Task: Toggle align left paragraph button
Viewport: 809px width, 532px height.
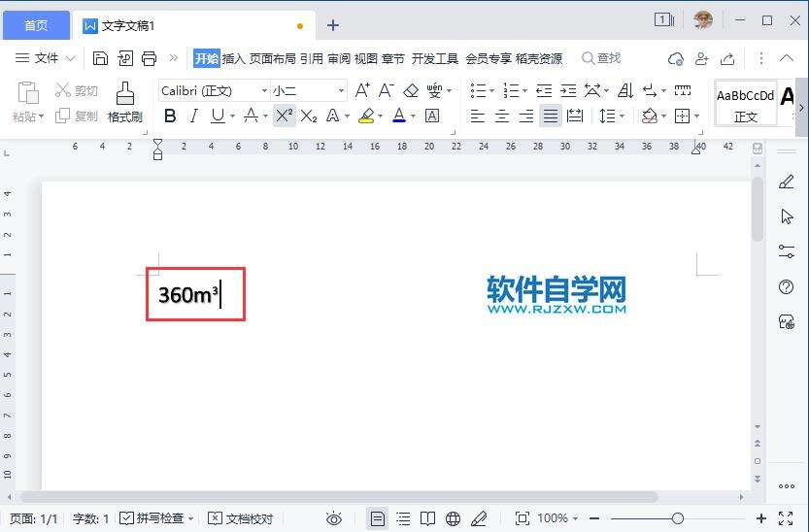Action: click(478, 116)
